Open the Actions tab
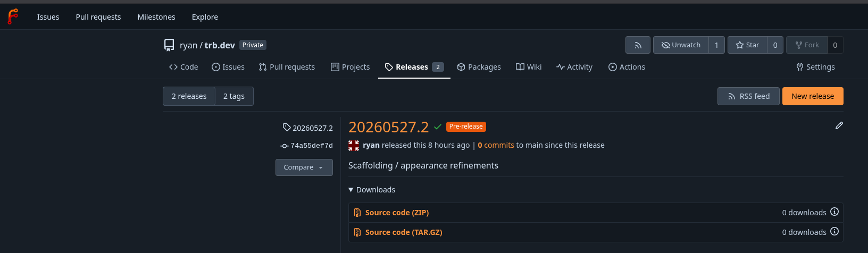Image resolution: width=868 pixels, height=253 pixels. [x=627, y=67]
